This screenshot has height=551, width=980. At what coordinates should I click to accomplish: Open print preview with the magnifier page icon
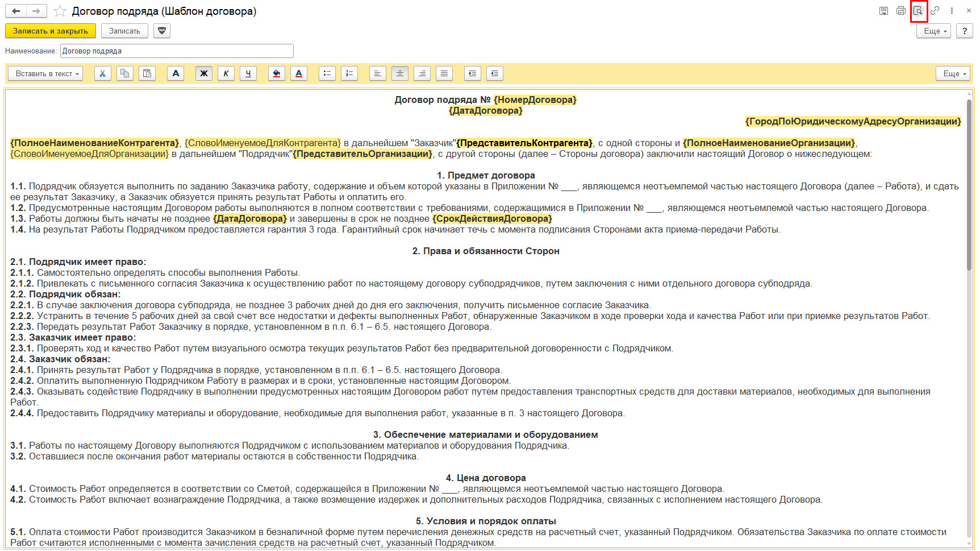[x=918, y=11]
